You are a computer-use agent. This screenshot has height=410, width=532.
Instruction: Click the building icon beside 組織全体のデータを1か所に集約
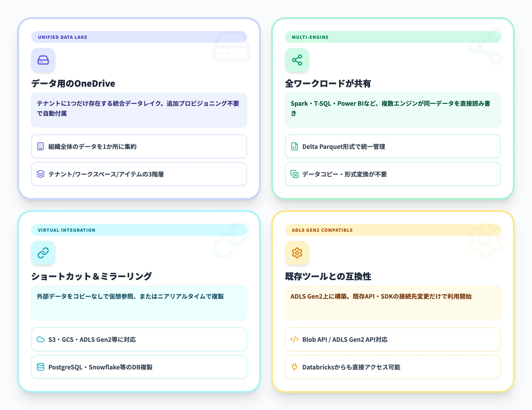click(x=41, y=147)
